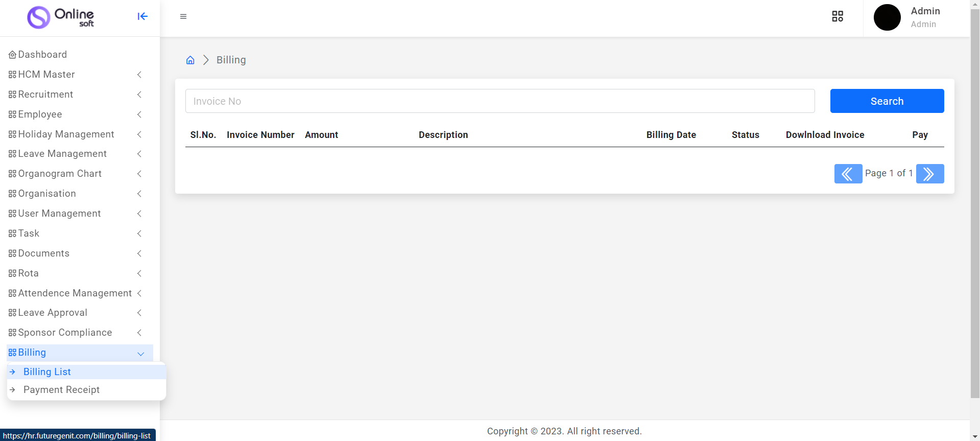Expand the Recruitment menu chevron
The image size is (980, 441).
coord(139,95)
